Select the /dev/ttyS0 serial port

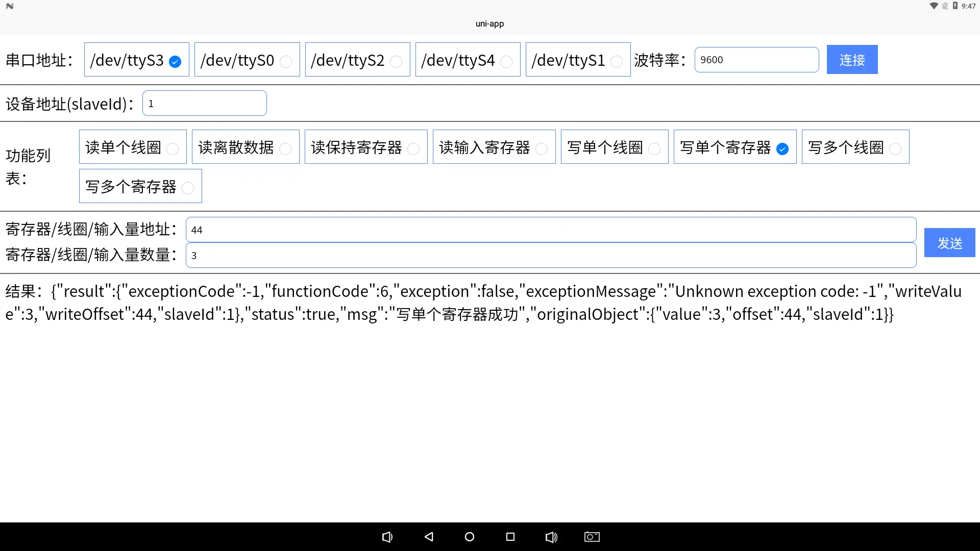[x=247, y=60]
